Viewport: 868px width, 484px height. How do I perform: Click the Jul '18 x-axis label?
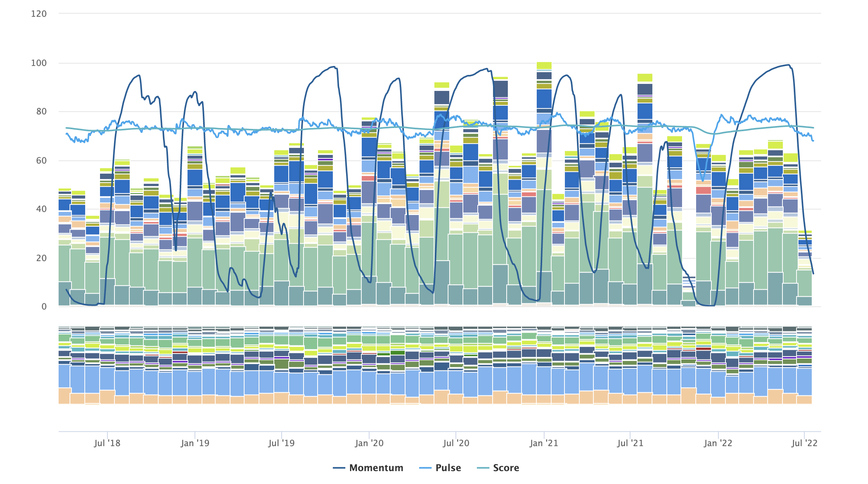(x=107, y=443)
